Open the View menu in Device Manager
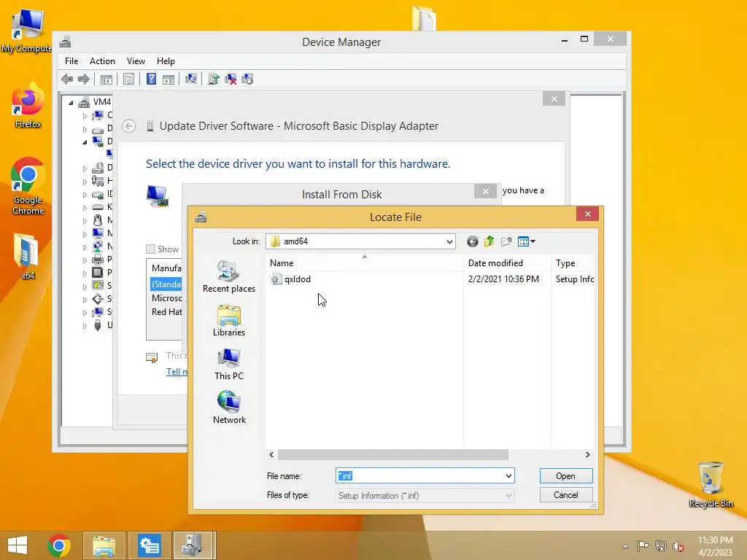Image resolution: width=747 pixels, height=560 pixels. click(x=136, y=61)
